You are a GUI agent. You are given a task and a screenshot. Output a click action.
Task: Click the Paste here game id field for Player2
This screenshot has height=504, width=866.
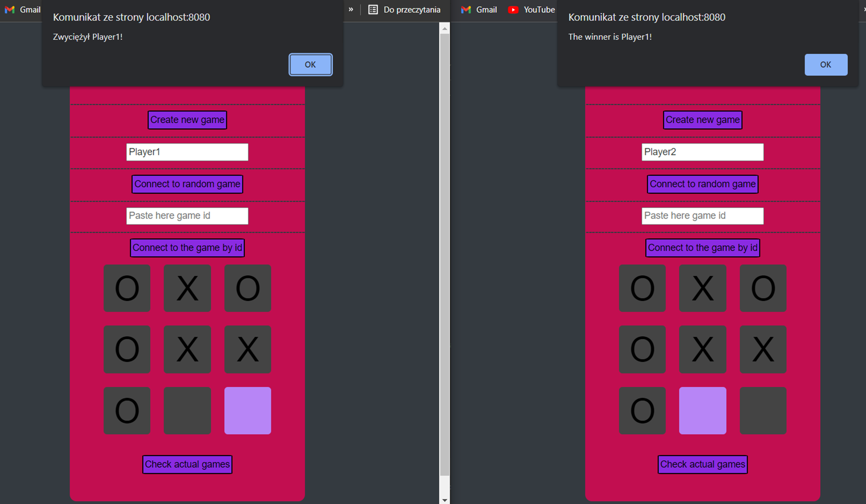pyautogui.click(x=702, y=215)
